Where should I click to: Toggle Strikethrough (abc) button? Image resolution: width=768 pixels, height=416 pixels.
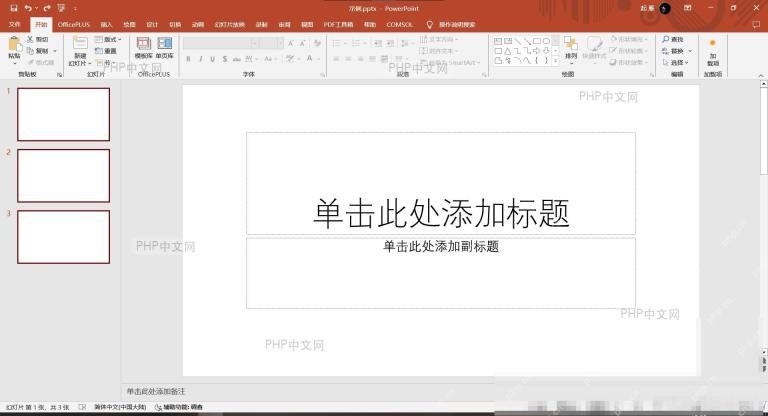tap(237, 59)
